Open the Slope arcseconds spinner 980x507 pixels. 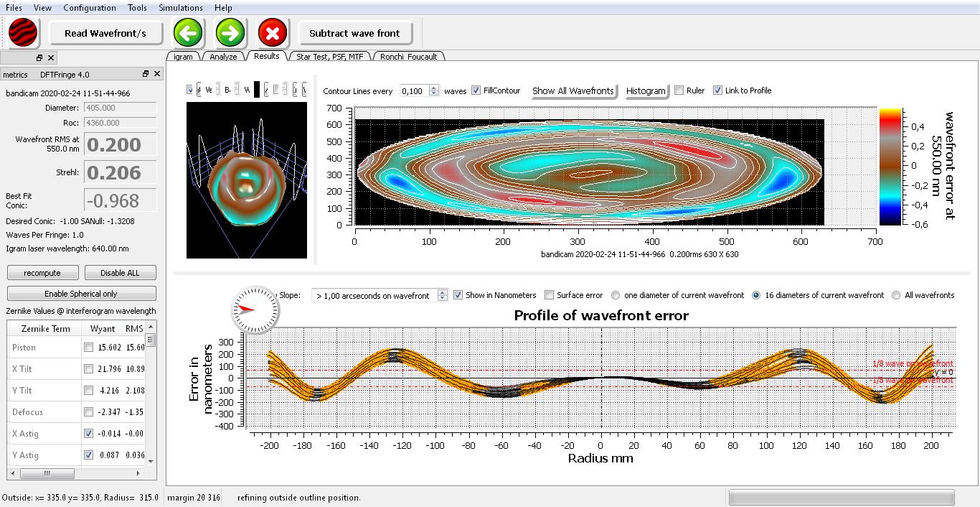pyautogui.click(x=442, y=295)
